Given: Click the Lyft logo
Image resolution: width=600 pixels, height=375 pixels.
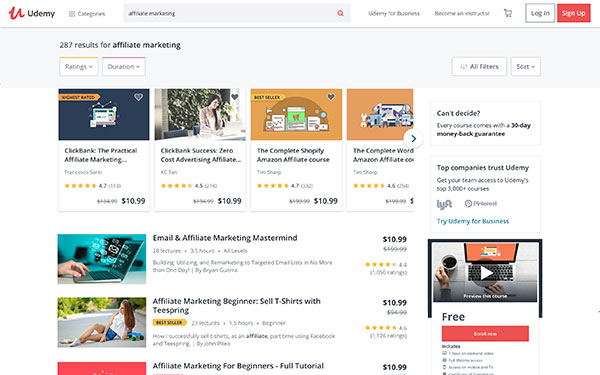Looking at the screenshot, I should click(x=444, y=204).
